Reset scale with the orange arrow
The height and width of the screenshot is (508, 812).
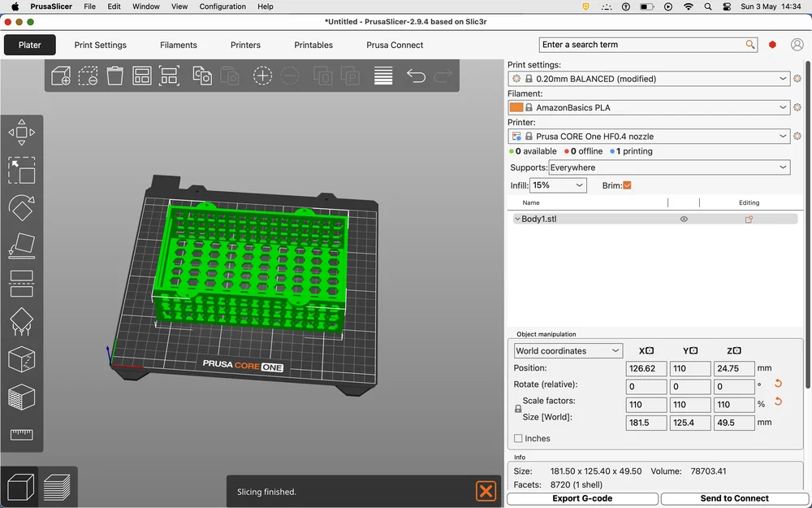(778, 402)
